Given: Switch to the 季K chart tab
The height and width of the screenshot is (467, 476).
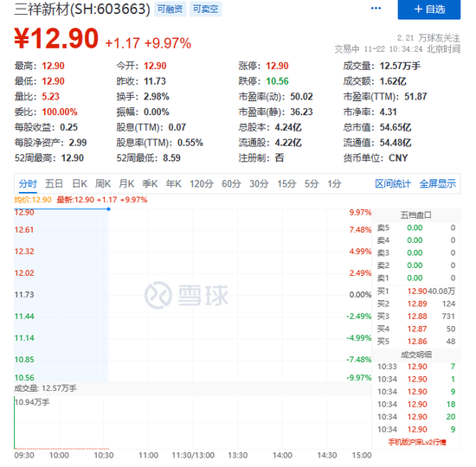Looking at the screenshot, I should click(150, 183).
